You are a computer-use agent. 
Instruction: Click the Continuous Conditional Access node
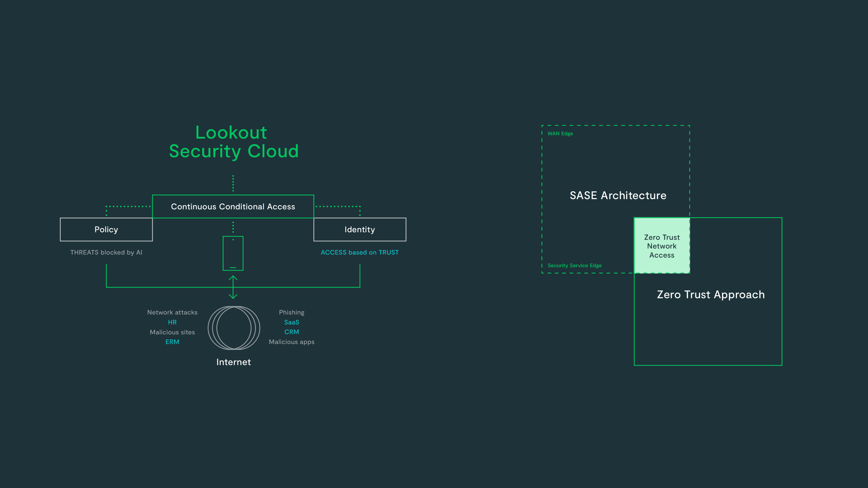pos(232,206)
